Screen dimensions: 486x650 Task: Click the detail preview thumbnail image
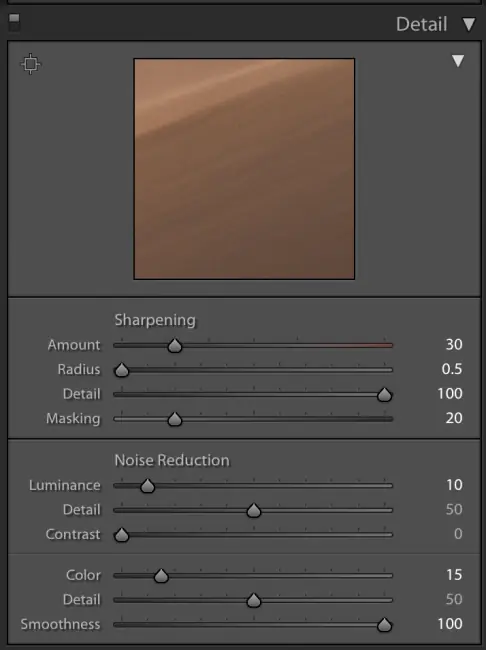point(244,169)
